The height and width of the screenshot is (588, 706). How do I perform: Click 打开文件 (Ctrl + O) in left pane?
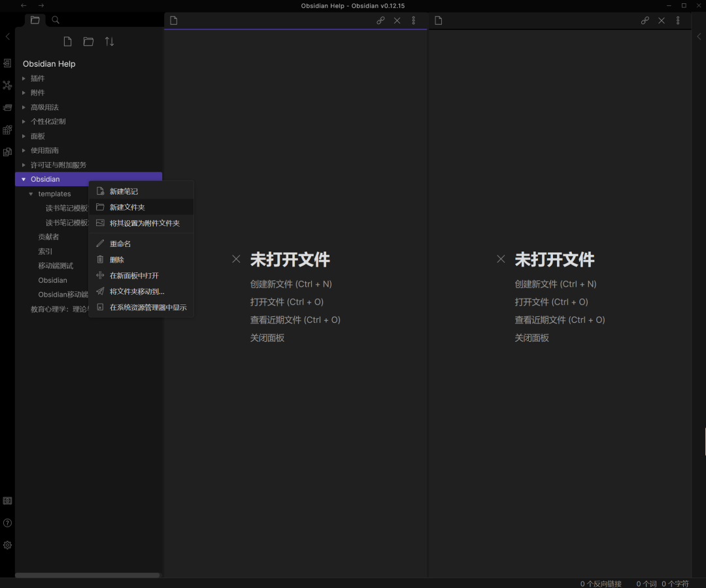[287, 302]
